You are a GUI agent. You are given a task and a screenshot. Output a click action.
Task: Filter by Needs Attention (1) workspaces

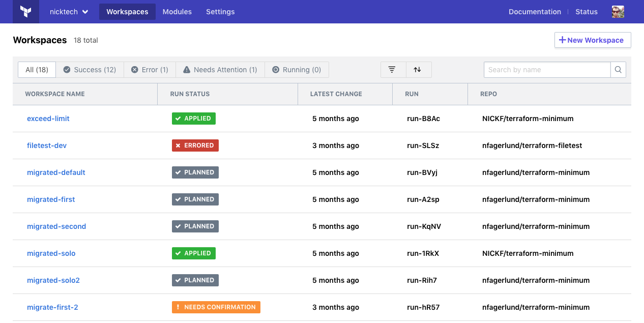(220, 70)
